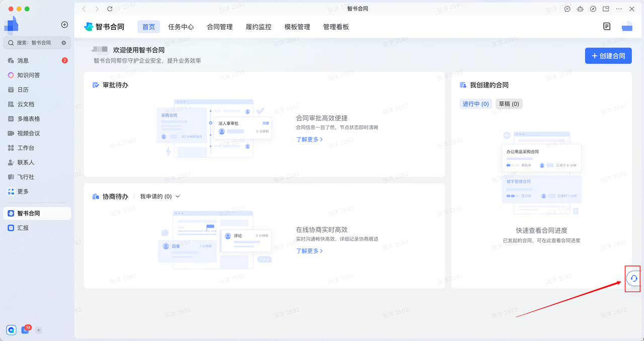Open 更多 in the sidebar
The width and height of the screenshot is (644, 341).
tap(23, 191)
